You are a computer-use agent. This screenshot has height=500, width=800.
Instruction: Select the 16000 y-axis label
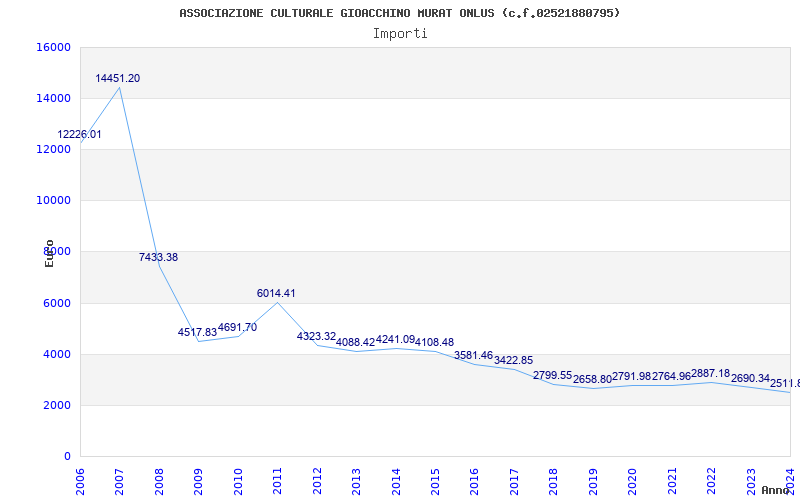(53, 47)
